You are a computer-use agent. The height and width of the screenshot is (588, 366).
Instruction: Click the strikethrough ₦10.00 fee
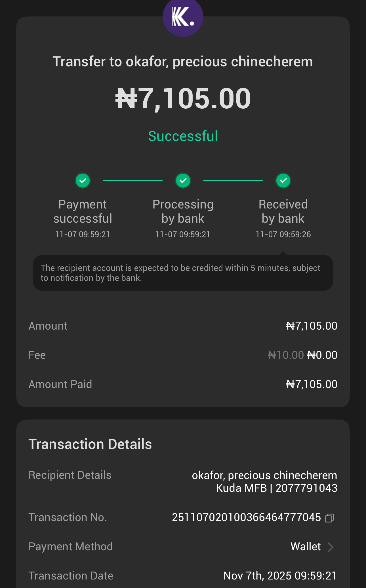(286, 355)
